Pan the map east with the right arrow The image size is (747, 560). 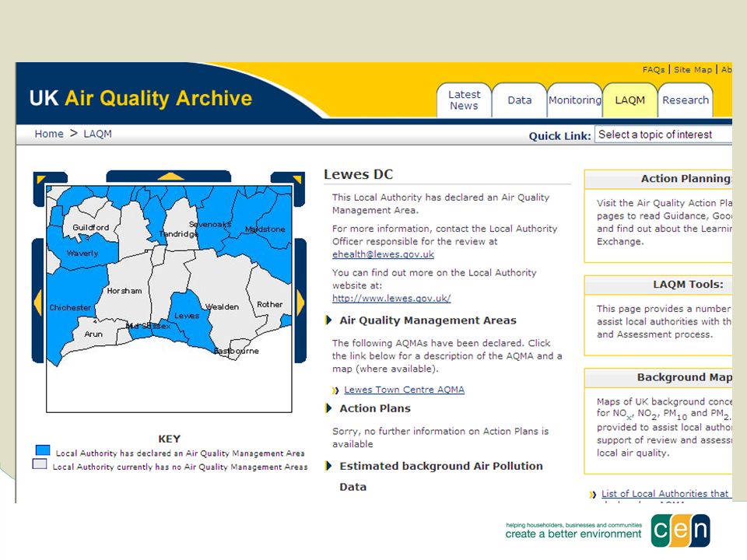coord(300,302)
